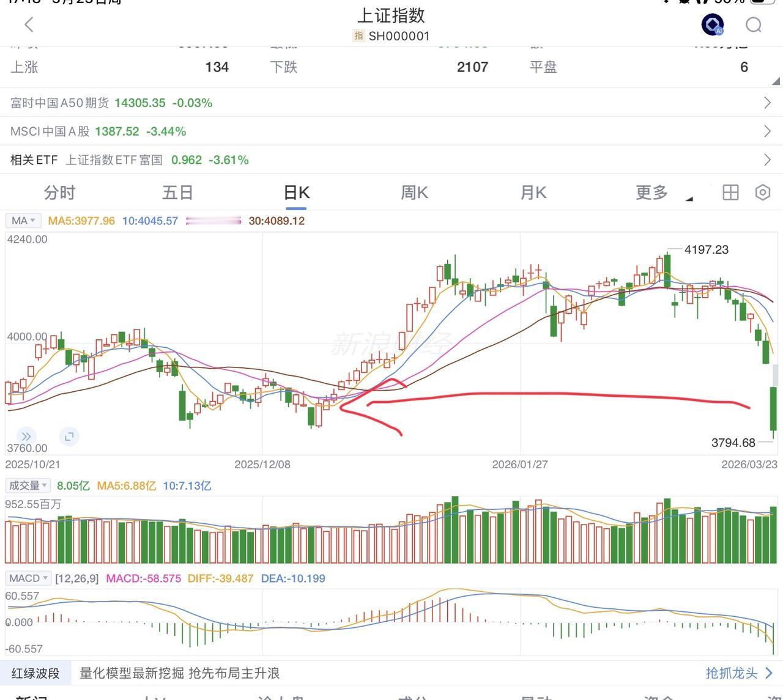Switch to the 五日 tab
This screenshot has width=783, height=700.
point(177,193)
